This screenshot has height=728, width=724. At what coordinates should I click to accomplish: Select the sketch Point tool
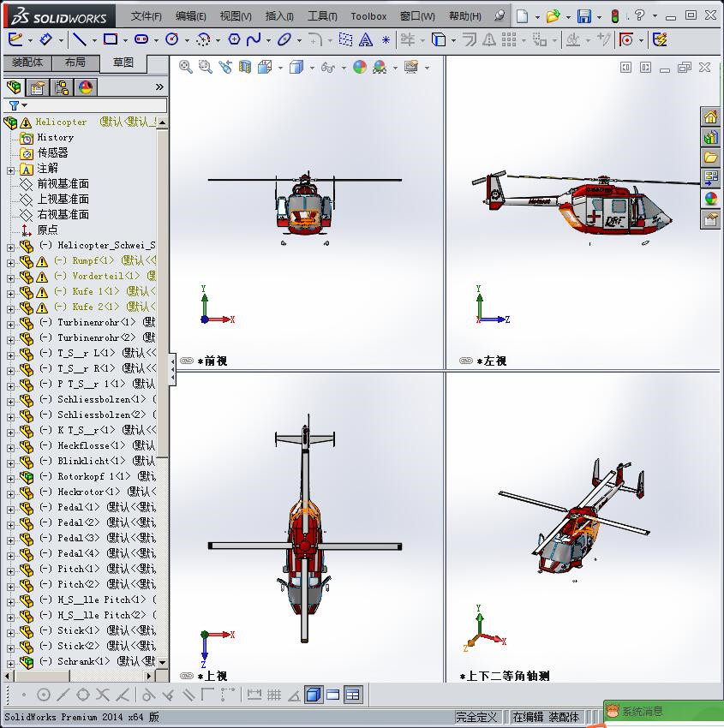click(x=386, y=40)
